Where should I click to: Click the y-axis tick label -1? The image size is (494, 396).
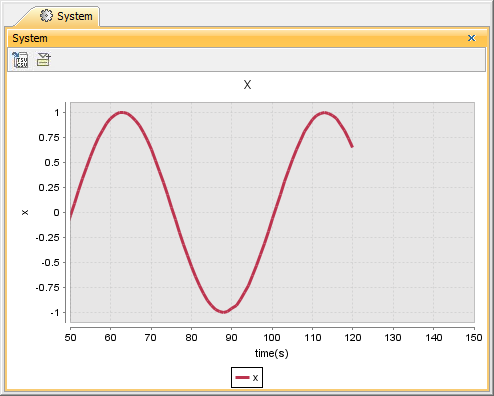pos(55,313)
